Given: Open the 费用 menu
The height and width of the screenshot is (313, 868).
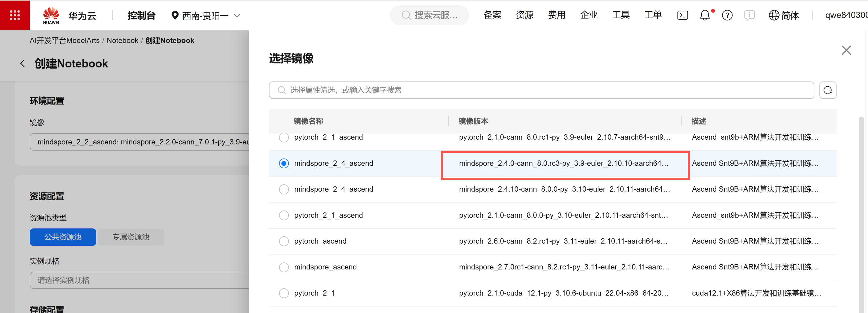Looking at the screenshot, I should [x=556, y=15].
